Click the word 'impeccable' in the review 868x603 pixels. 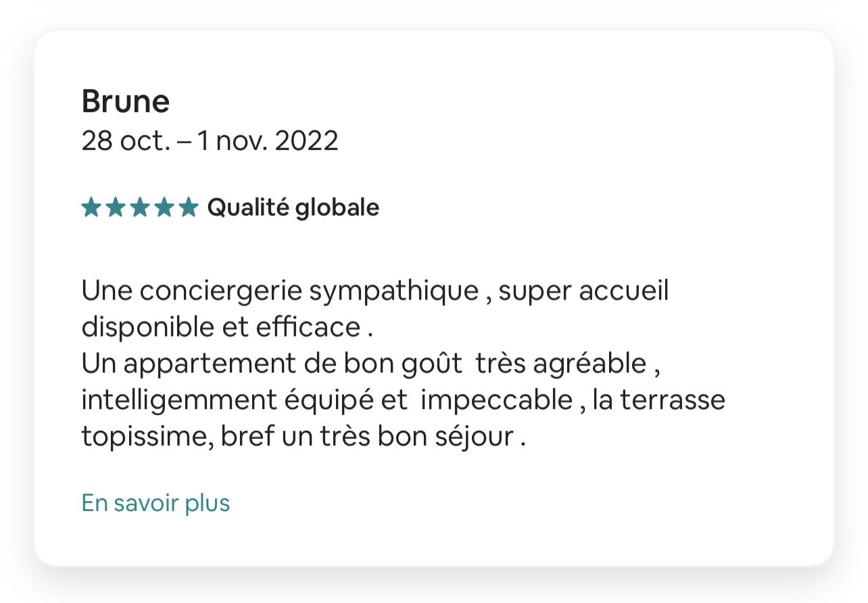click(496, 400)
